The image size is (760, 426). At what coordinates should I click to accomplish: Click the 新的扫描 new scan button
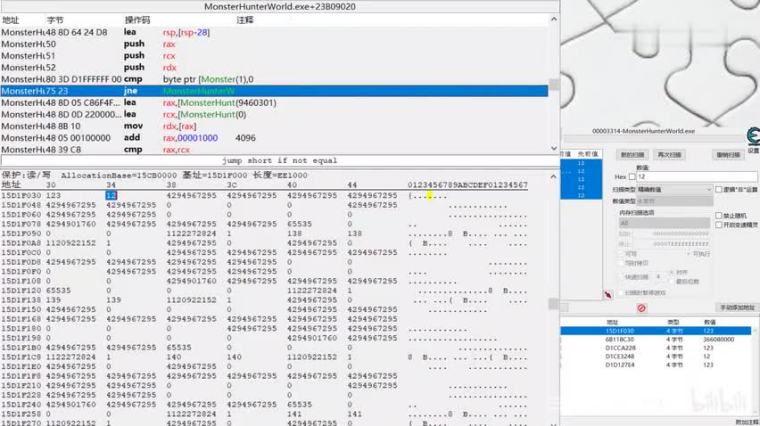(x=632, y=155)
